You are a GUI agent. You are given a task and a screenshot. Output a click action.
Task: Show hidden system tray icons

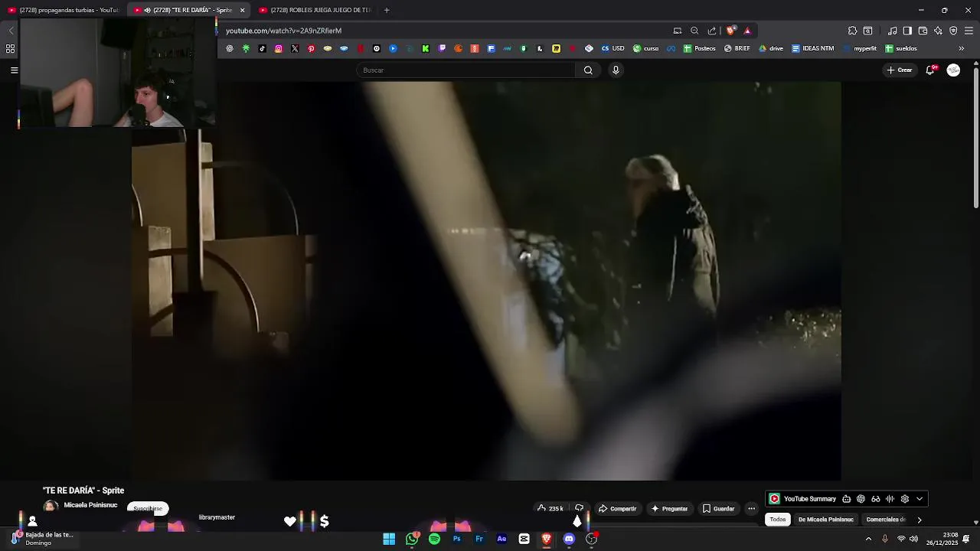[x=868, y=539]
